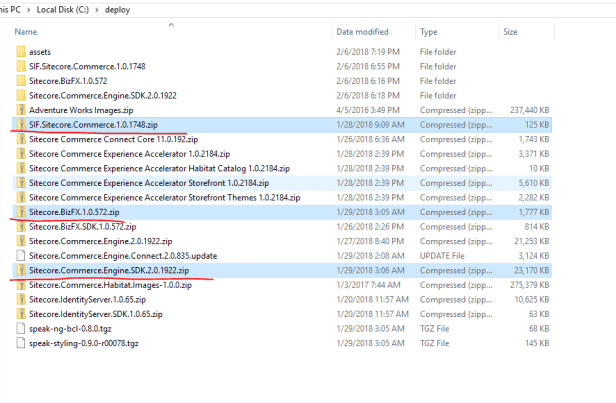
Task: Select Sitecore.BizFX.1.0.572 folder name
Action: pyautogui.click(x=68, y=81)
